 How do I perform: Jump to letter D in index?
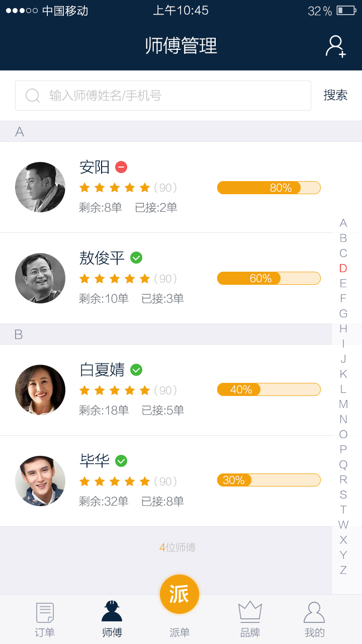pyautogui.click(x=343, y=268)
